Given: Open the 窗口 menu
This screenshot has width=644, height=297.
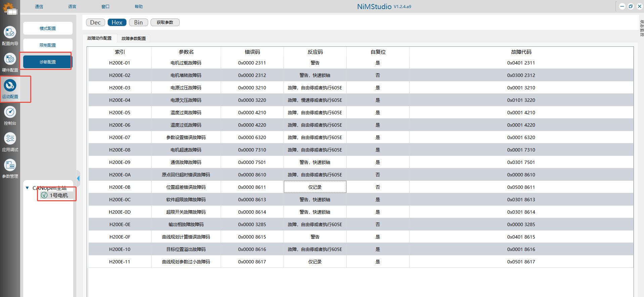Looking at the screenshot, I should point(105,6).
